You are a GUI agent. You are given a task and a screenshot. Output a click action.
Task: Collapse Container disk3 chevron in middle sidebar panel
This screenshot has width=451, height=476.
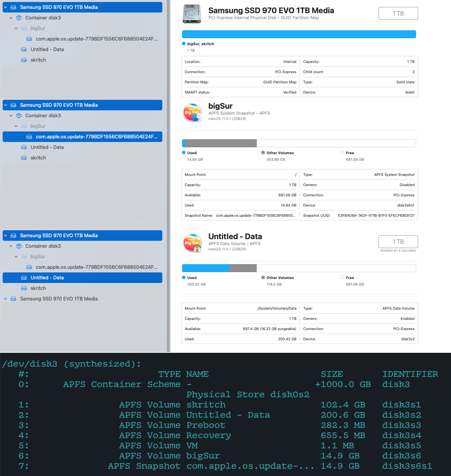tap(11, 116)
